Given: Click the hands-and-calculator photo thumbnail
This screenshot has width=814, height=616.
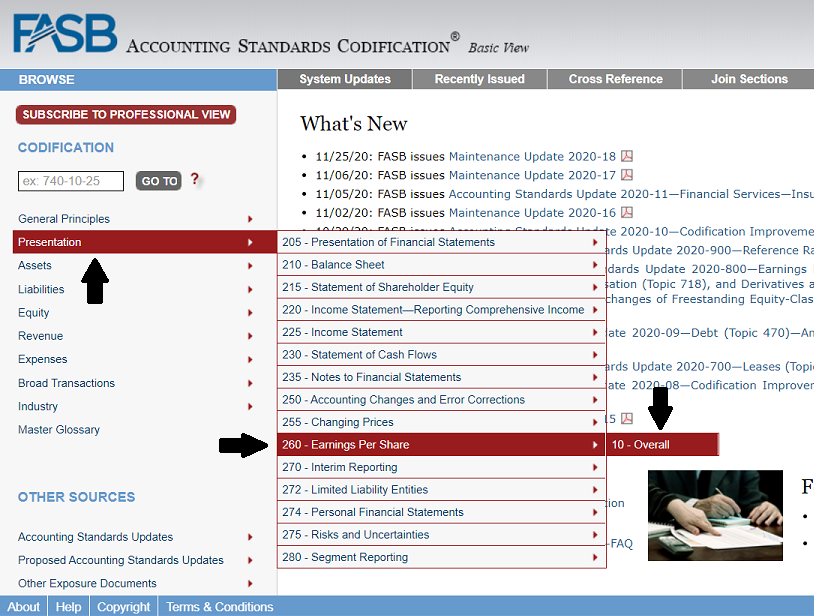Looking at the screenshot, I should point(715,515).
